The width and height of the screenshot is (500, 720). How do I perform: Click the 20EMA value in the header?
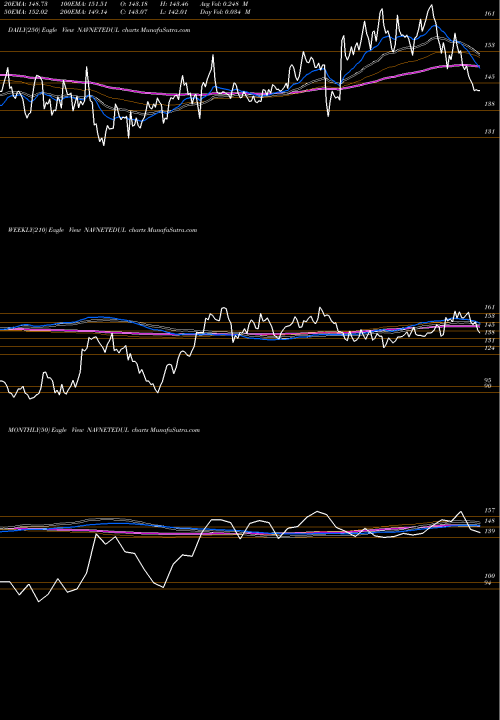(x=28, y=4)
